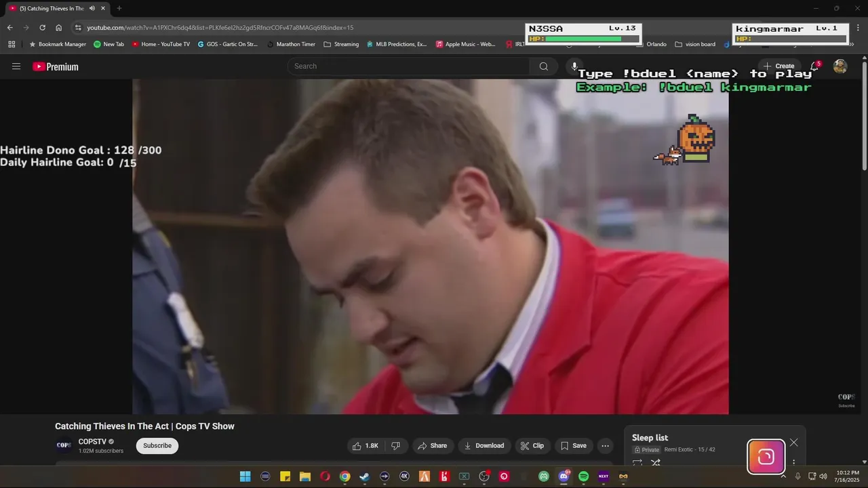Click the Download button
Image resolution: width=868 pixels, height=488 pixels.
(484, 446)
